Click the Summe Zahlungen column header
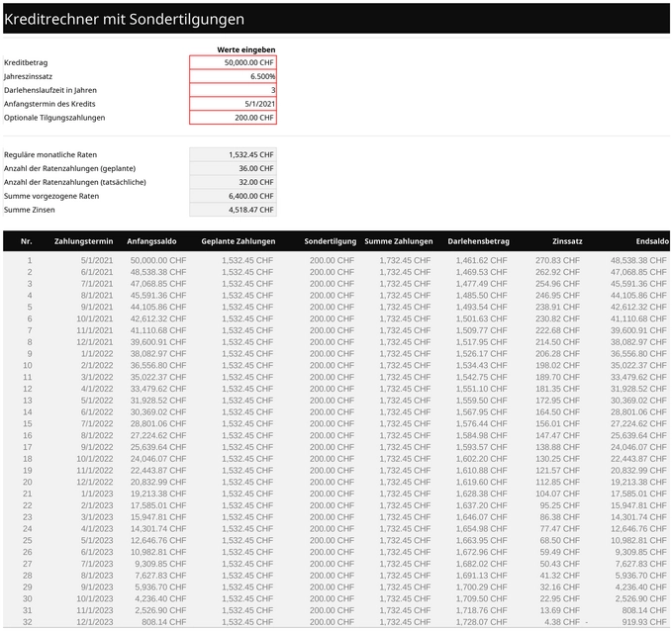Viewport: 672px width, 631px height. [x=399, y=241]
